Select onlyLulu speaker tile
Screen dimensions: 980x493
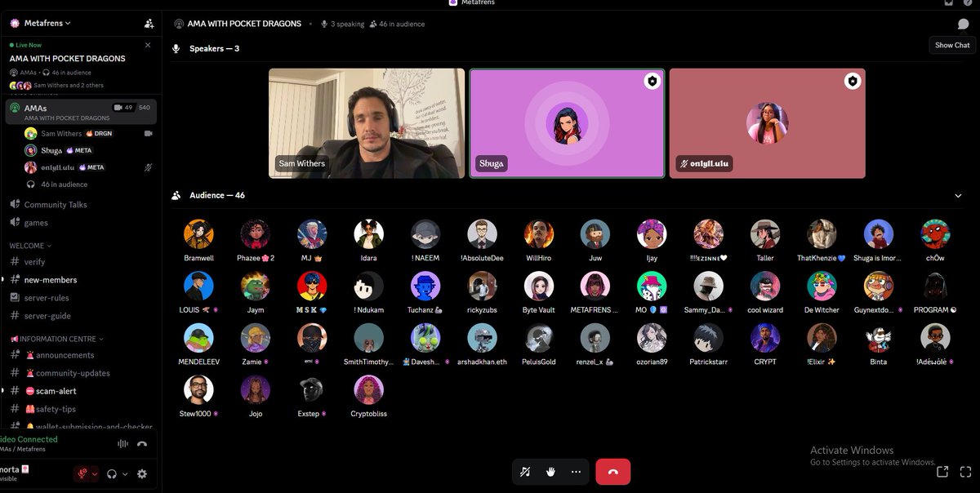(767, 123)
